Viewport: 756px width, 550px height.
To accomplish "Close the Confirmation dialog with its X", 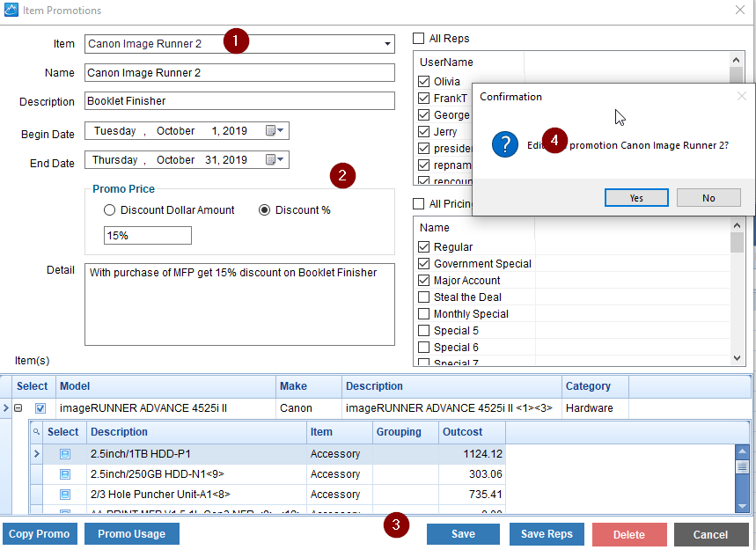I will pos(742,97).
